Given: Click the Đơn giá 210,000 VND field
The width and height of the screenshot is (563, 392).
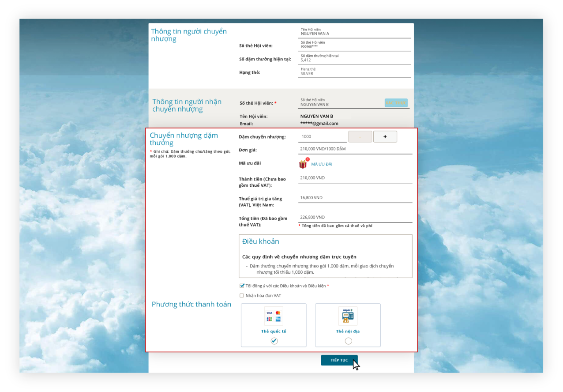Looking at the screenshot, I should point(355,149).
